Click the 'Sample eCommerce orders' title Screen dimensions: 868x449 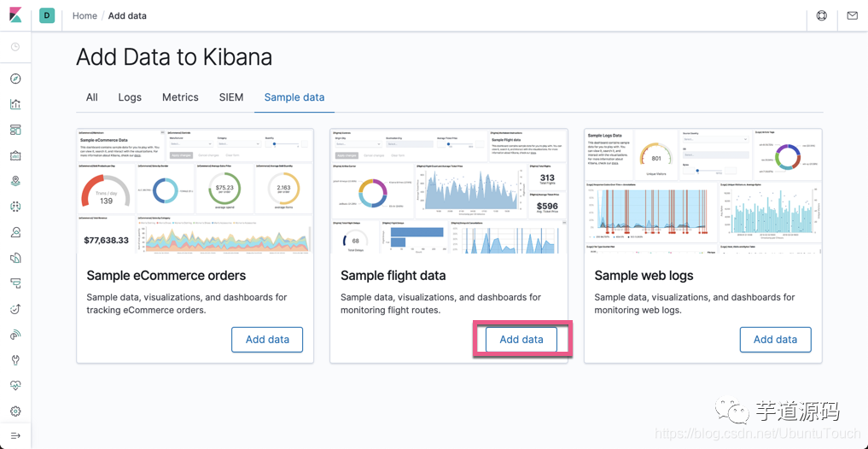166,276
